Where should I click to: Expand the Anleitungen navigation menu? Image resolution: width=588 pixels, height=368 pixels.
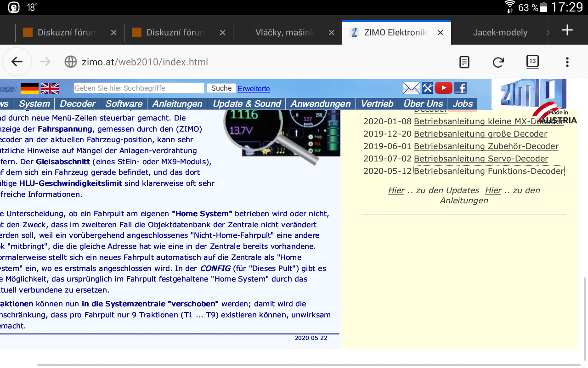(177, 104)
